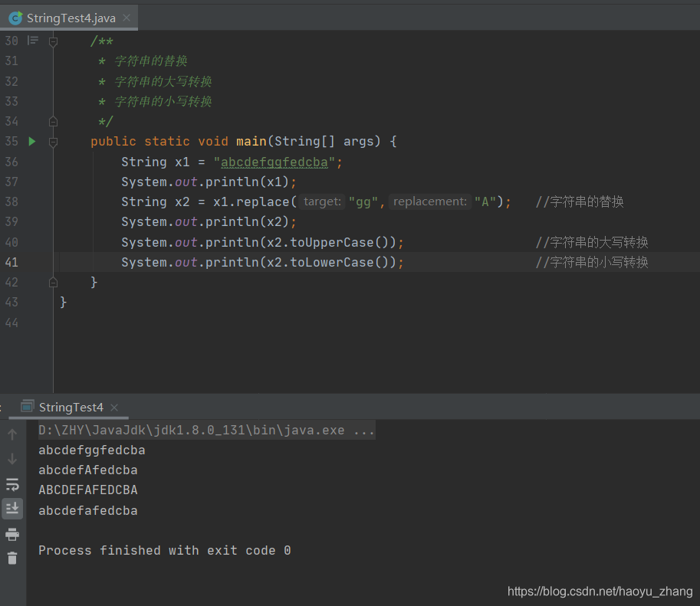Click line number 36 in the gutter
Viewport: 700px width, 606px height.
(12, 162)
